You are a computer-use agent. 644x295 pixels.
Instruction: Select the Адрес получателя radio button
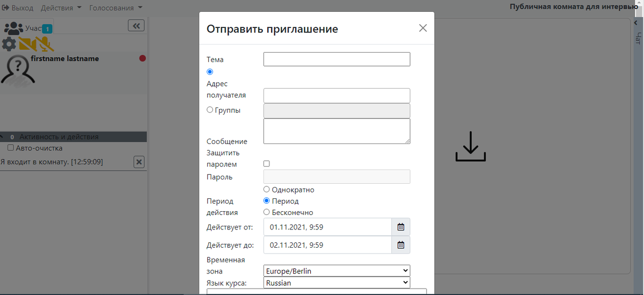(x=210, y=71)
